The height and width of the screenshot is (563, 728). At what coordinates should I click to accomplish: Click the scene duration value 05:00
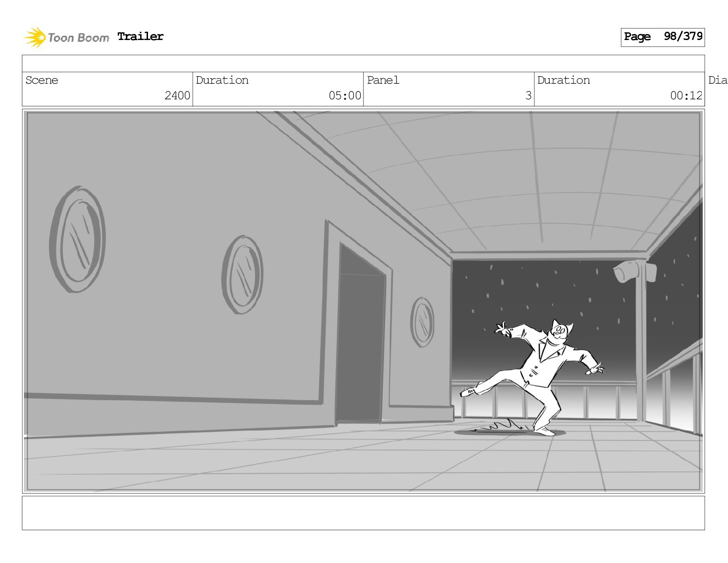coord(345,96)
